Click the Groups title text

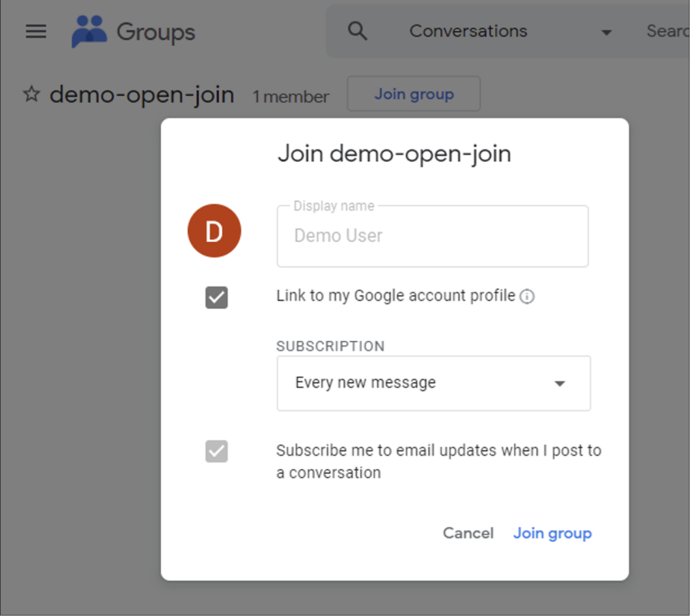(156, 32)
